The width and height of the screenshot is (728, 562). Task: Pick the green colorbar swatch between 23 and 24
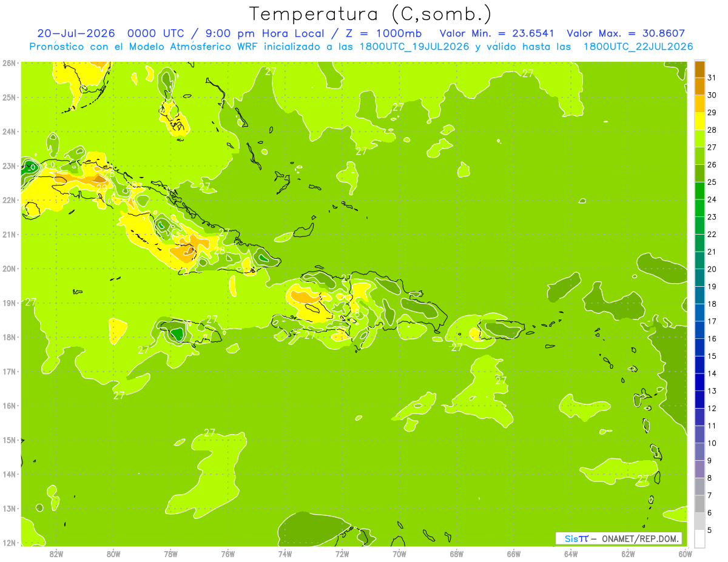(x=699, y=208)
